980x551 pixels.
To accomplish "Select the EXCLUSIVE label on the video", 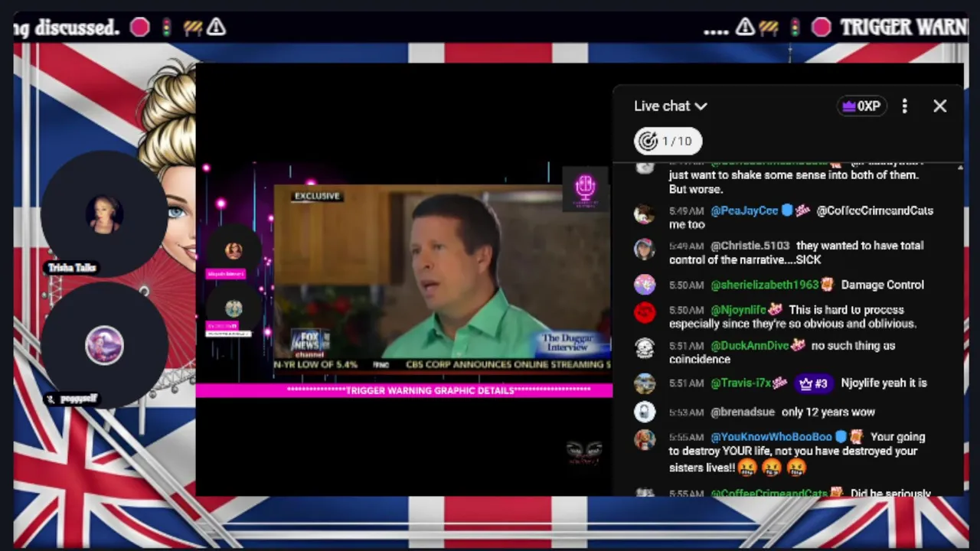I will (x=317, y=197).
